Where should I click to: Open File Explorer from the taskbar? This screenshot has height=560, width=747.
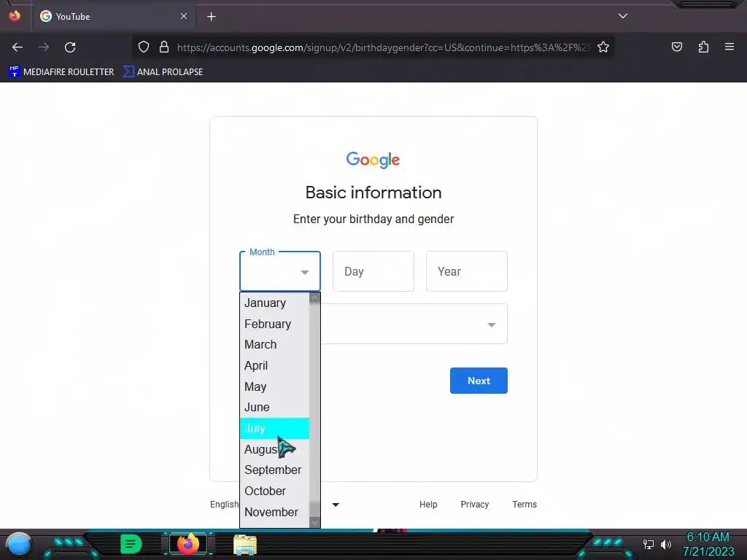click(x=245, y=544)
